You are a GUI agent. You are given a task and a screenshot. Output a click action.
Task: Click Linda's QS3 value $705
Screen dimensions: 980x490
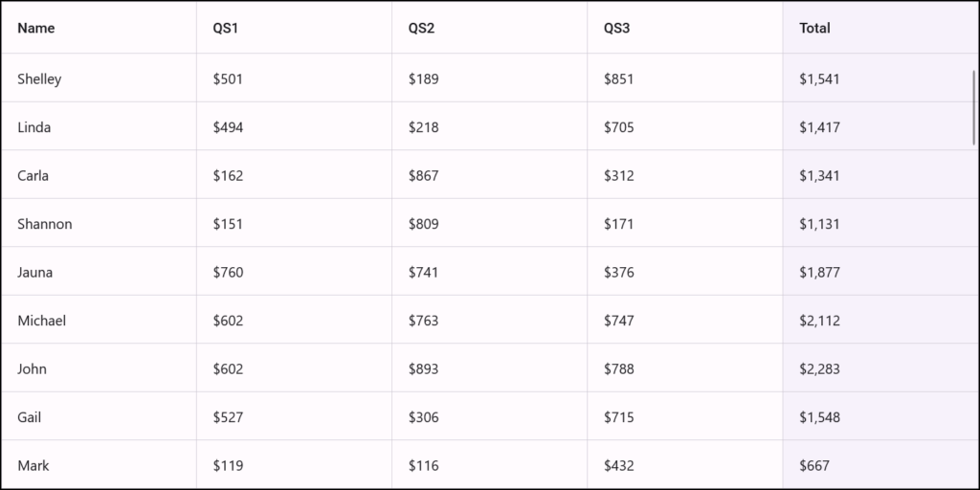(x=618, y=127)
